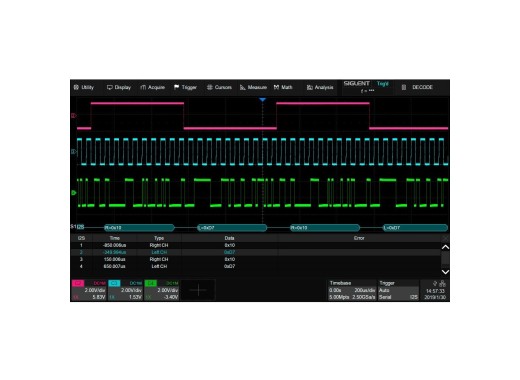520x380 pixels.
Task: Click the DECODE button
Action: (417, 87)
